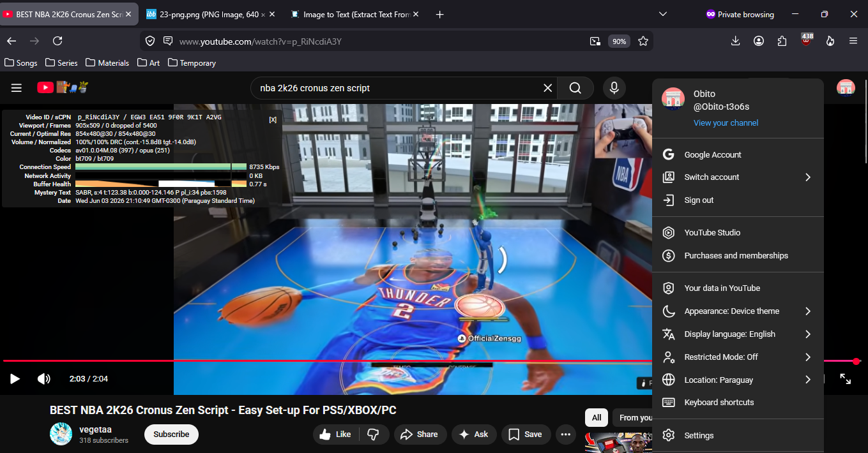Click the flame toolbar icon
868x453 pixels.
pos(830,41)
